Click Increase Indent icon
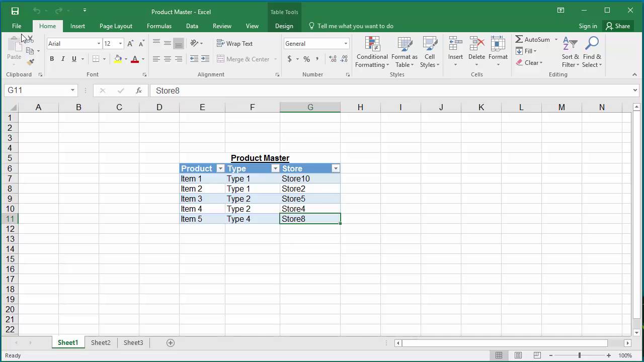Viewport: 644px width, 362px height. pyautogui.click(x=205, y=59)
